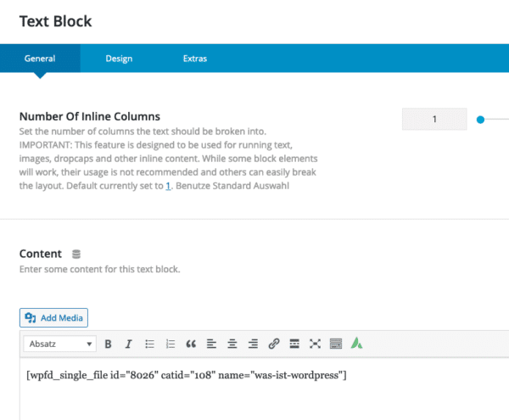This screenshot has height=420, width=509.
Task: Switch to the General tab
Action: click(x=40, y=58)
